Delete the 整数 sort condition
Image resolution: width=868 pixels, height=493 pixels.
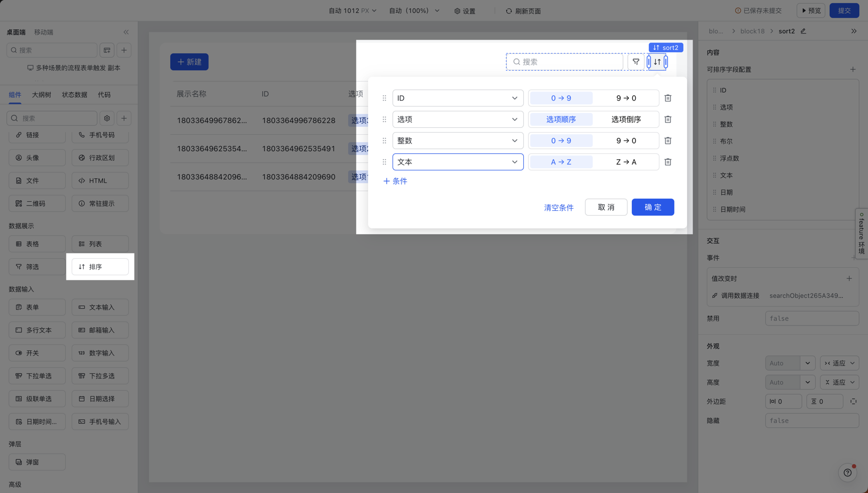coord(668,141)
